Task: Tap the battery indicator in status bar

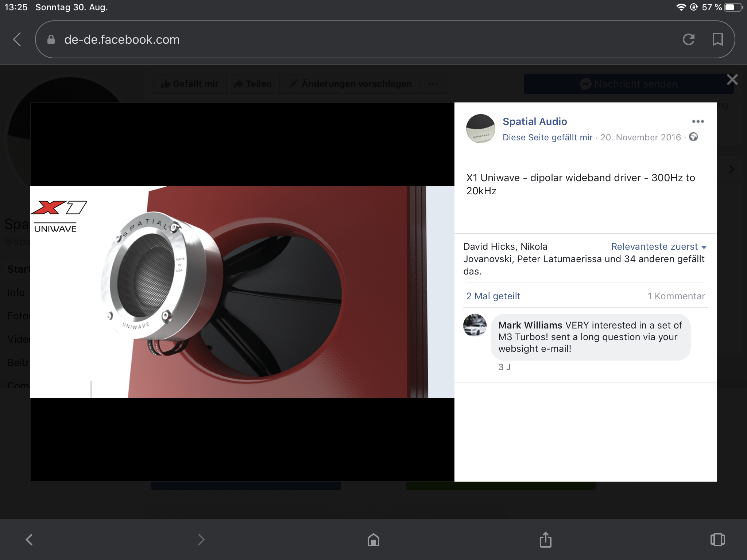Action: pos(734,7)
